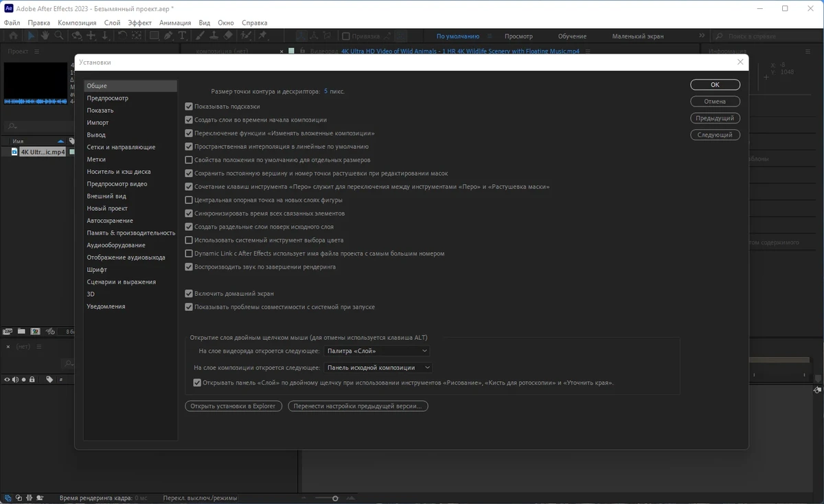Toggle the timeline video eye column icon

pos(7,379)
